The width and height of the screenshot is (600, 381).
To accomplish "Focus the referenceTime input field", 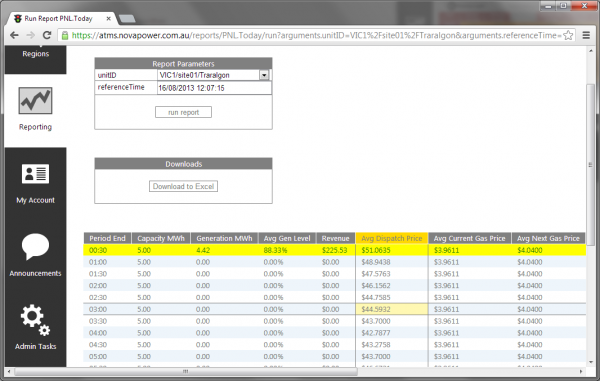I will [x=214, y=88].
